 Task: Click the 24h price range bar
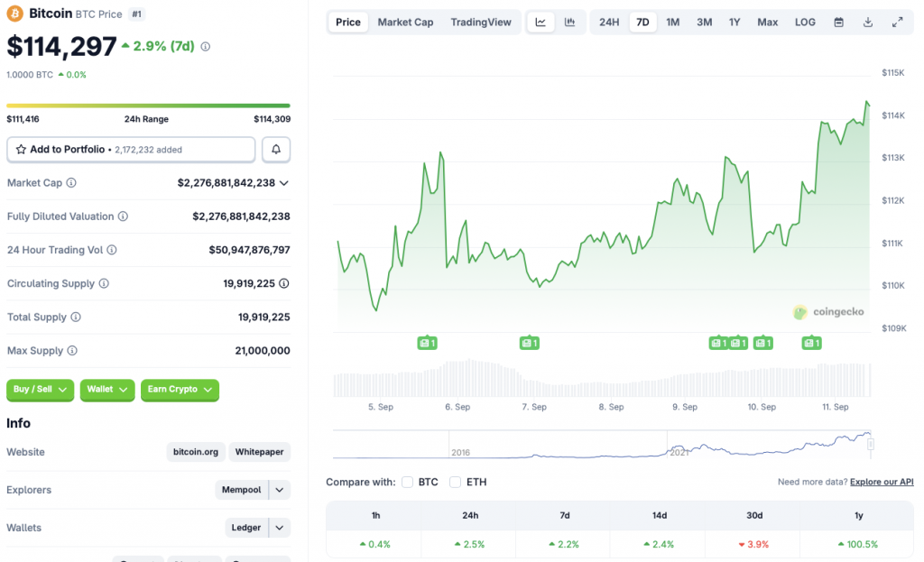[148, 106]
